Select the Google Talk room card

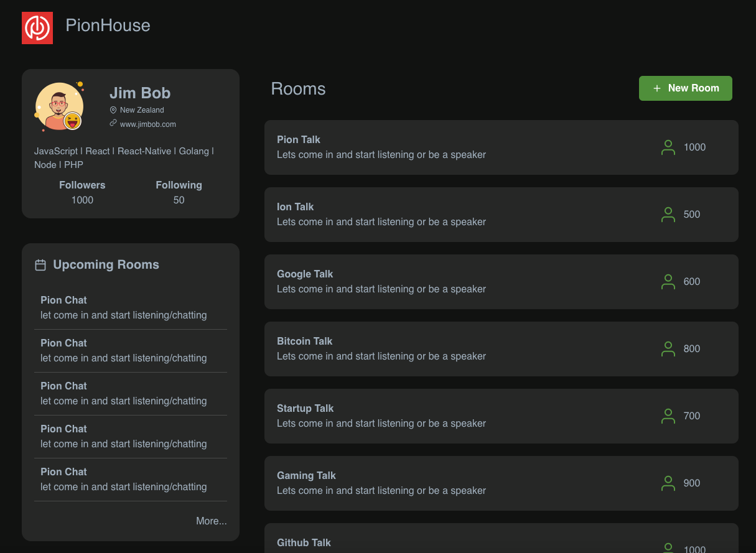(502, 282)
